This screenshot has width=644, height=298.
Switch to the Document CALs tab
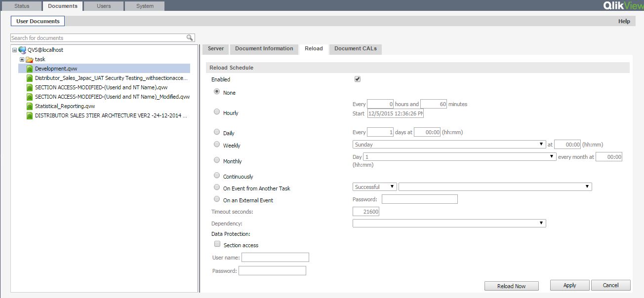(x=355, y=49)
